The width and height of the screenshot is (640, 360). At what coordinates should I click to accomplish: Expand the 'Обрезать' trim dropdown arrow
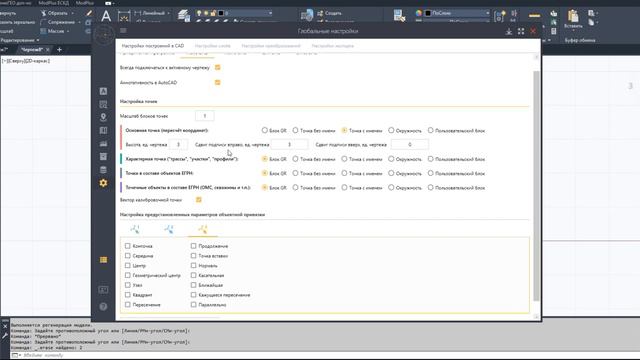pos(72,13)
